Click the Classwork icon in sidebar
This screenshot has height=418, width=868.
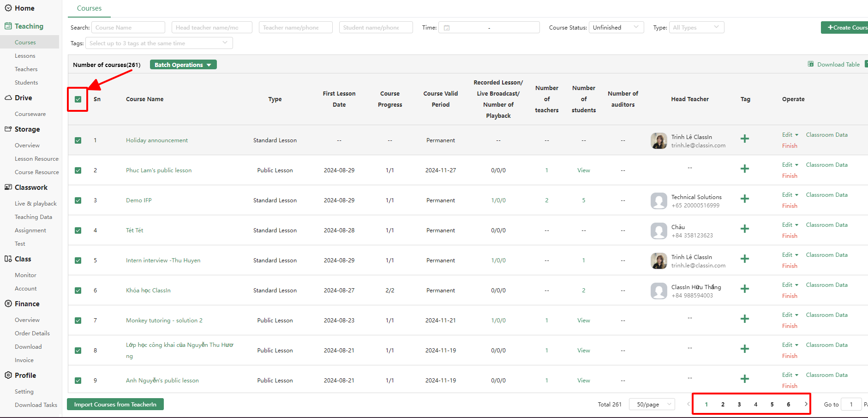pos(8,187)
